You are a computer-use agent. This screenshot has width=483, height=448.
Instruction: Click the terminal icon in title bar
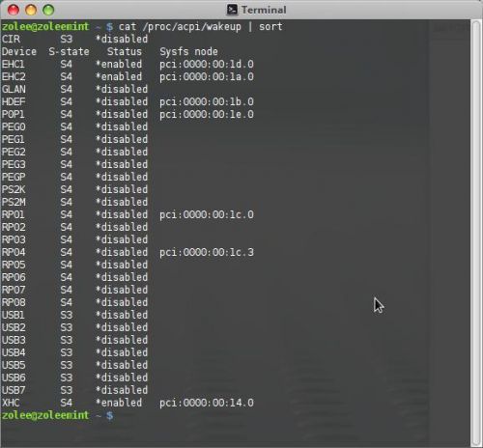(232, 10)
